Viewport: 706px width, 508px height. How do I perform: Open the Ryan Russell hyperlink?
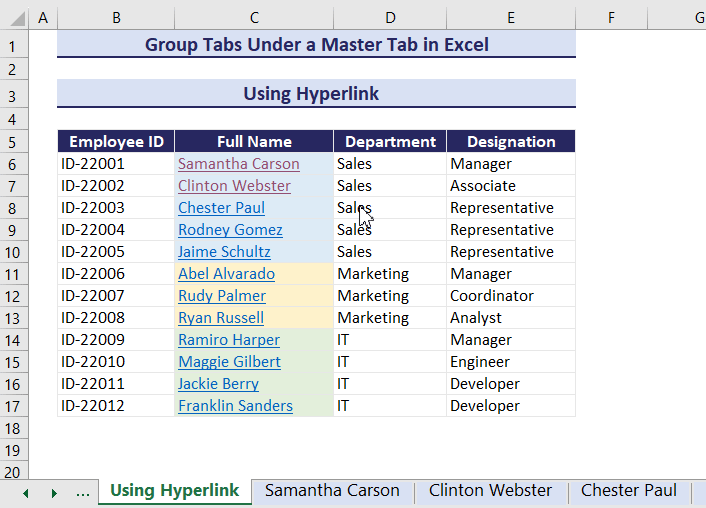[221, 318]
